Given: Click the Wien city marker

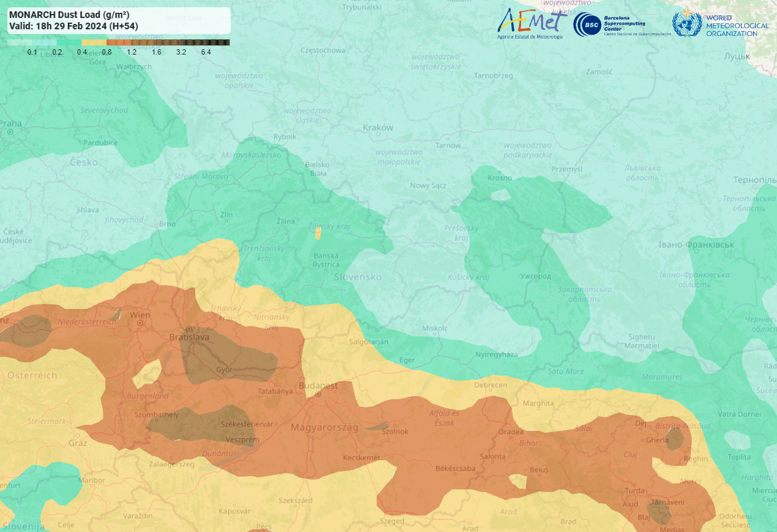Looking at the screenshot, I should [141, 323].
